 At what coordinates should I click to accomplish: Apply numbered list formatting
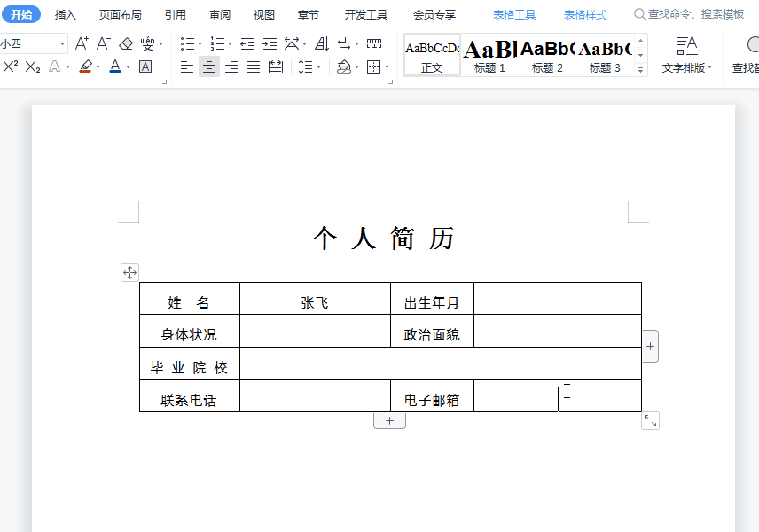coord(217,44)
